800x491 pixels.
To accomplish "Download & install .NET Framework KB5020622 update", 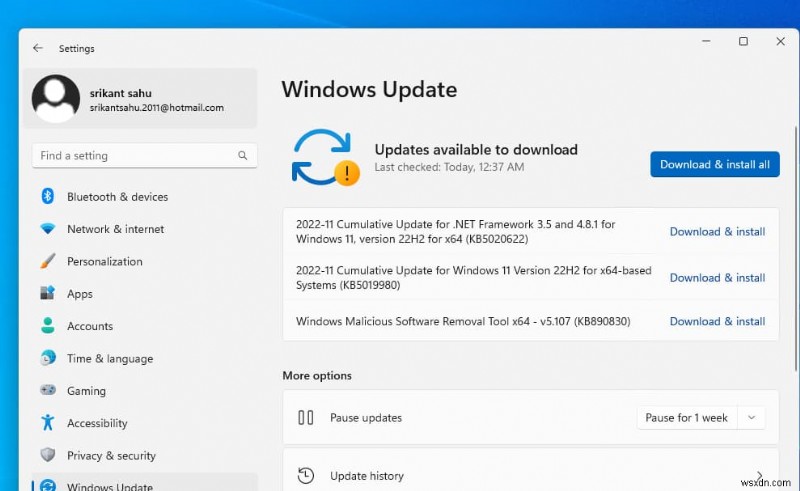I will click(x=717, y=232).
